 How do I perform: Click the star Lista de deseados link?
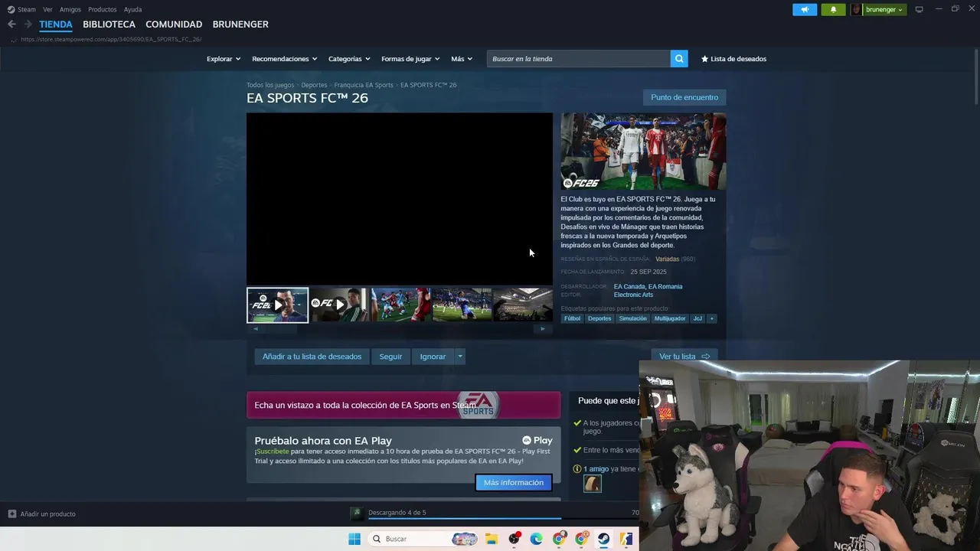[x=733, y=59]
